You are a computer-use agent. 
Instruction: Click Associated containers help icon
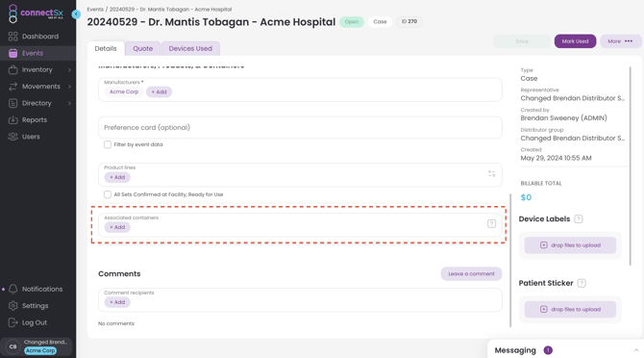coord(491,223)
